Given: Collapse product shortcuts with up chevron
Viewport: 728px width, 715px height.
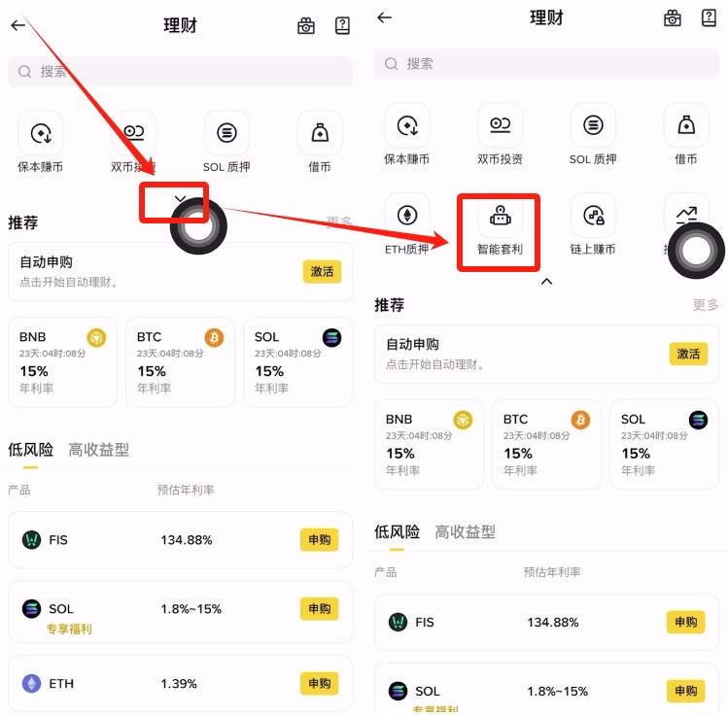Looking at the screenshot, I should pyautogui.click(x=546, y=281).
